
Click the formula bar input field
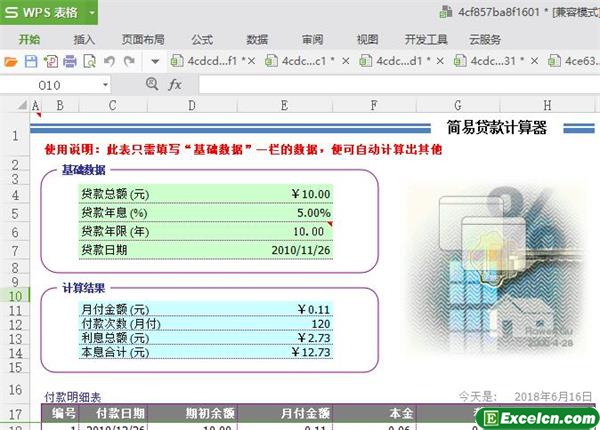[399, 85]
